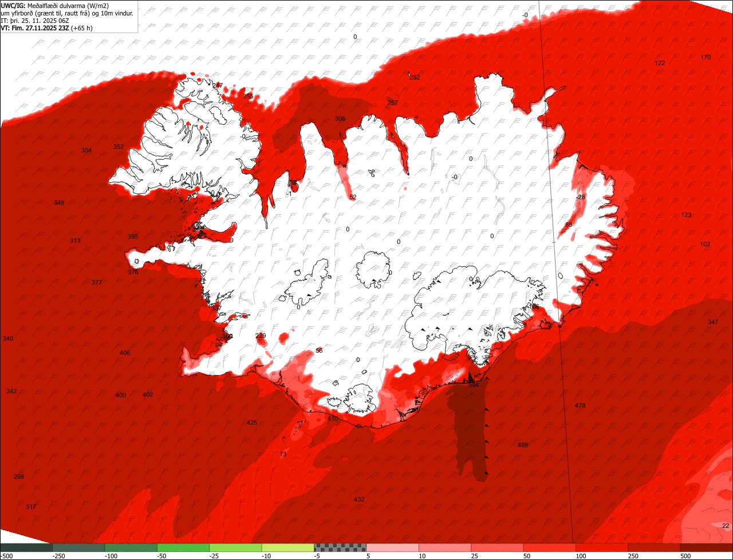733x560 pixels.
Task: Select the green swatch between -50 and -25
Action: [x=183, y=547]
